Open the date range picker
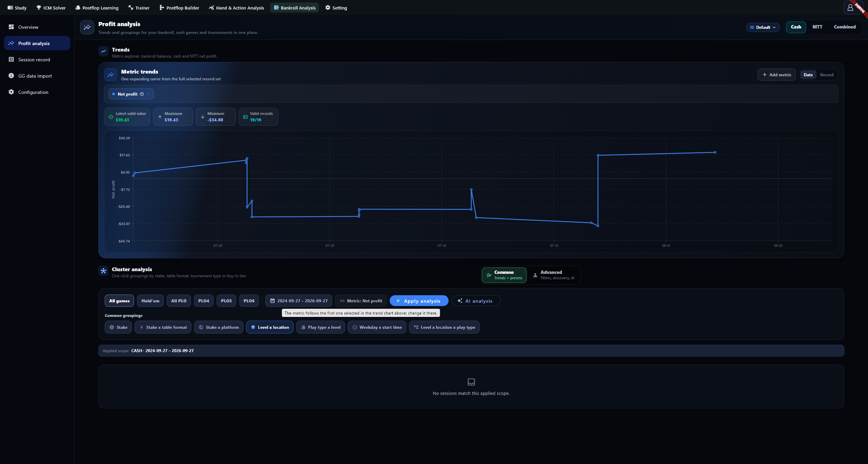 tap(299, 301)
